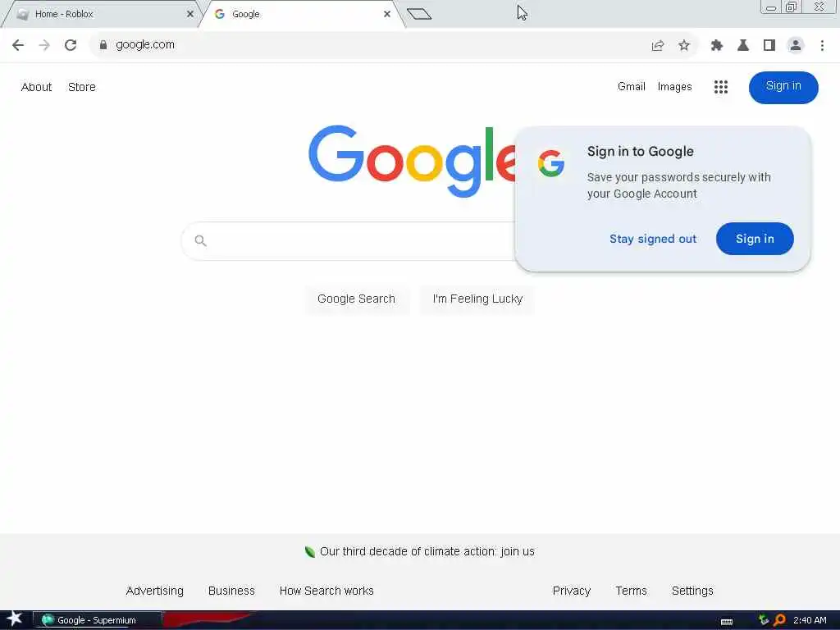Image resolution: width=840 pixels, height=630 pixels.
Task: Close the Google tab
Action: point(387,14)
